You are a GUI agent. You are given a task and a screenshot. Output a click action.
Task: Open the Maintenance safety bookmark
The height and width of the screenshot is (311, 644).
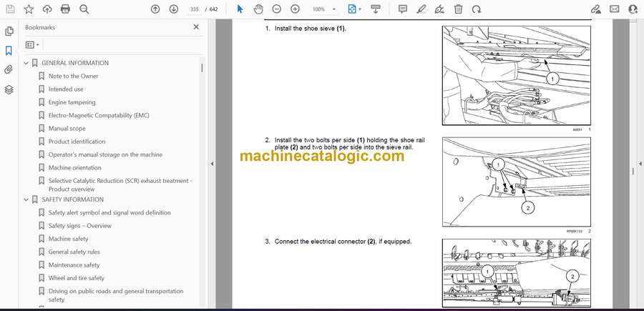[74, 265]
